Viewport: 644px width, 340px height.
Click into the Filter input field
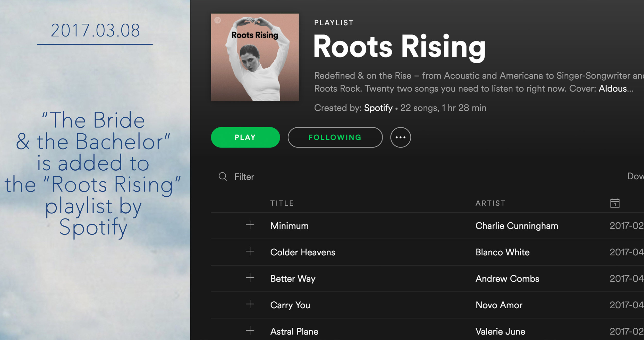point(244,177)
